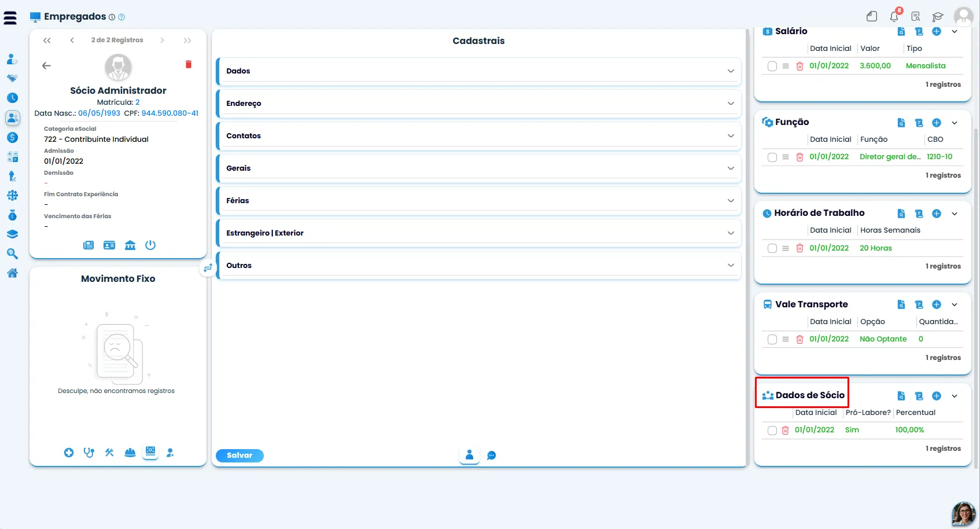
Task: Open the house sidebar icon
Action: tap(12, 273)
